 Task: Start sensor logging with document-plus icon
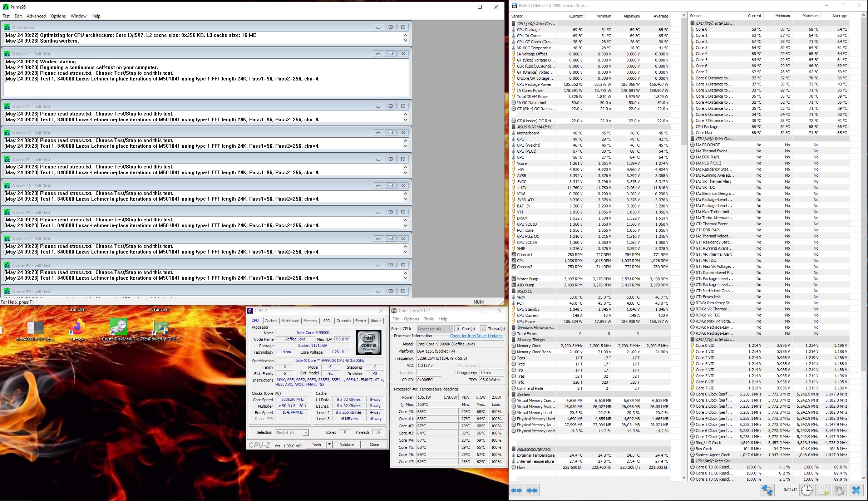[x=823, y=490]
